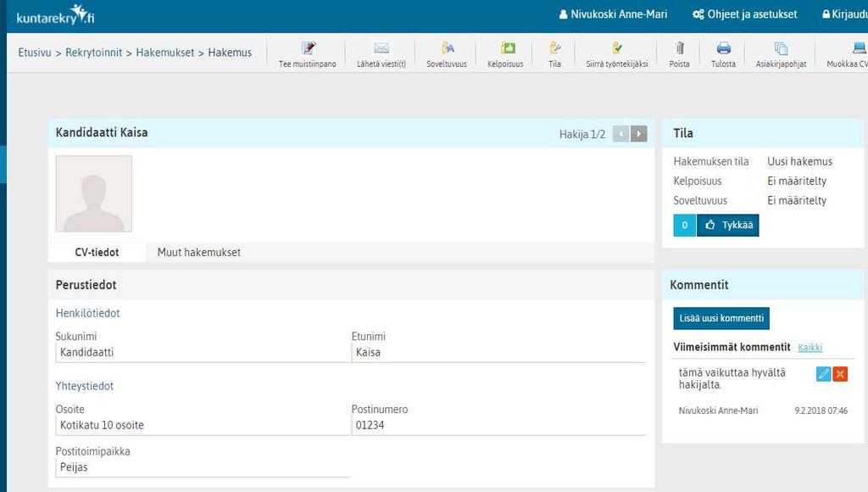Click the Hakemus breadcrumb
The image size is (868, 492).
pyautogui.click(x=230, y=53)
